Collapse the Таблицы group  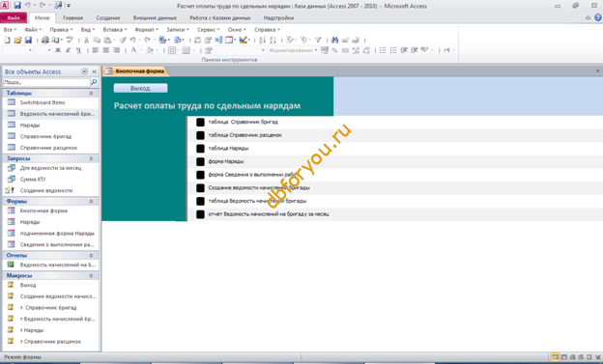91,93
